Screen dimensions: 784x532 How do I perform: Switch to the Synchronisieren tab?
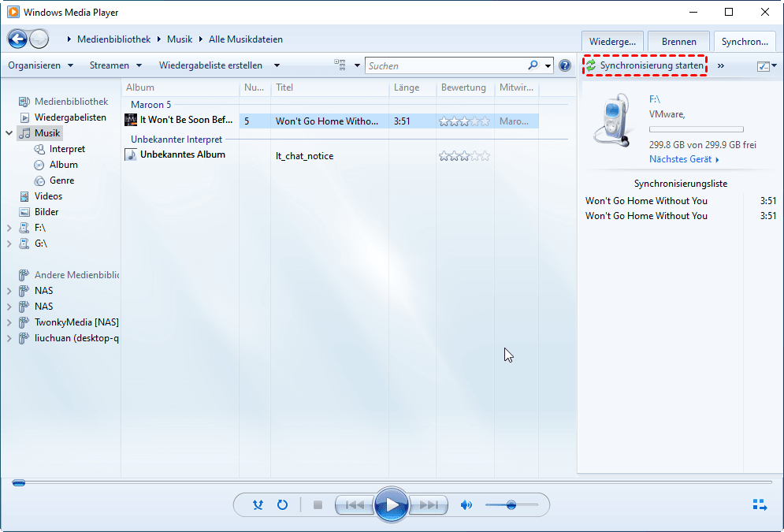pos(745,42)
